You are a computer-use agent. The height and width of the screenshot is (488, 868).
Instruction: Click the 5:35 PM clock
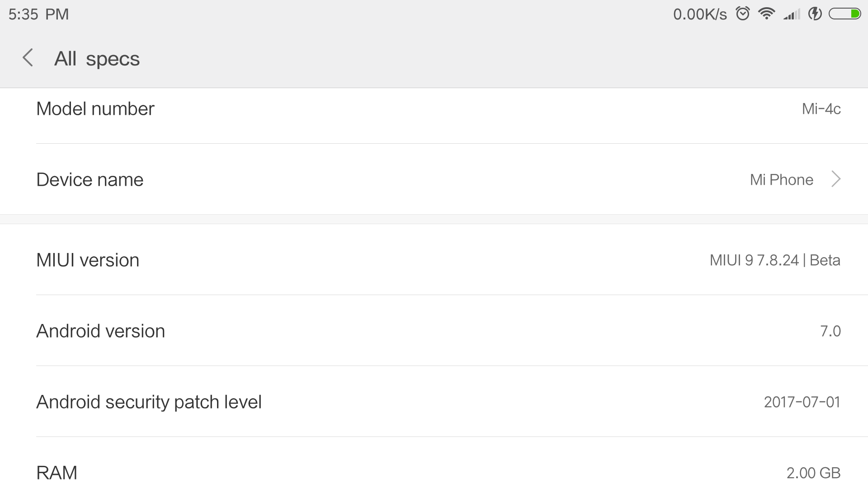pos(39,14)
